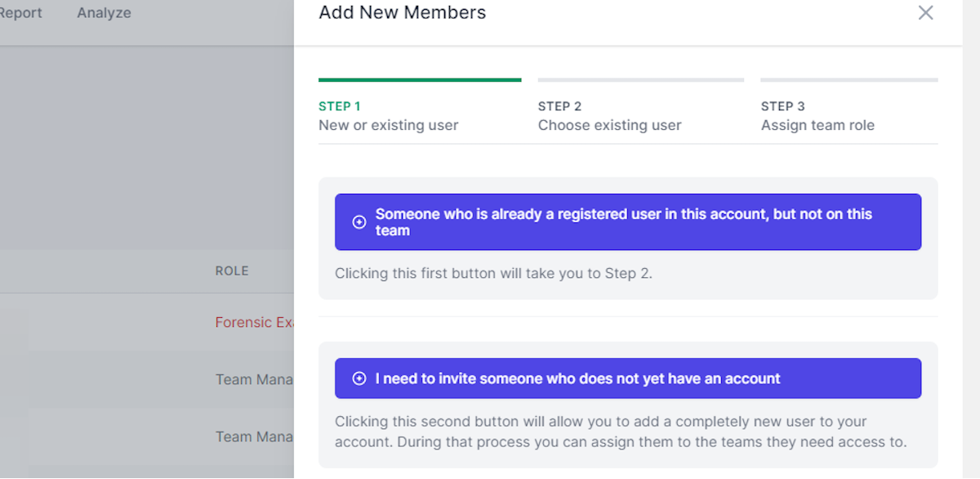Click plus icon on invite someone button
Image resolution: width=980 pixels, height=479 pixels.
tap(359, 378)
